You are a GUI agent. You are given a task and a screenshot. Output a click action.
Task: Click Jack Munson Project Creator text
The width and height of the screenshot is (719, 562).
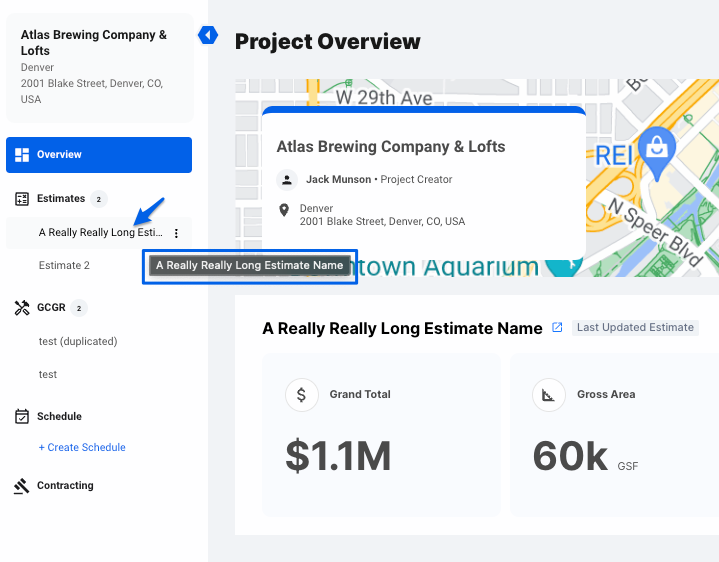[379, 179]
